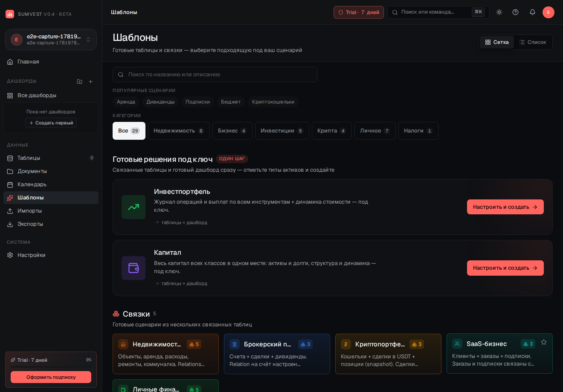This screenshot has width=563, height=392.
Task: Click Оформить подписку button
Action: point(51,377)
